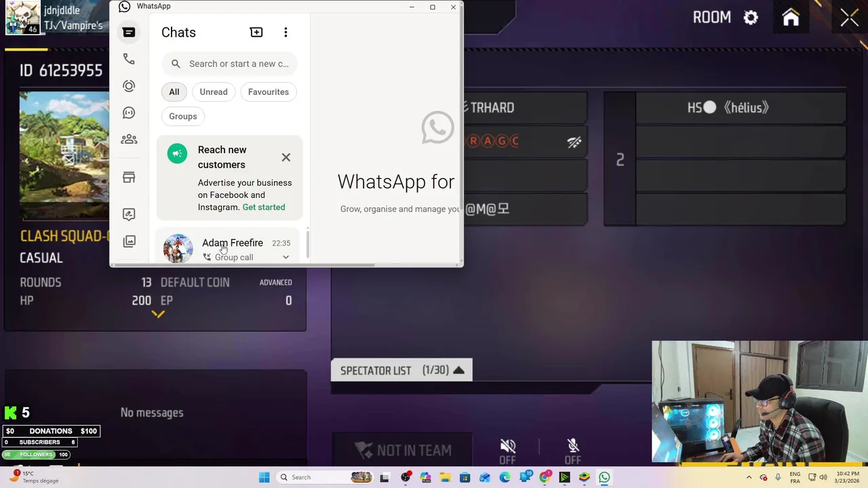Start a new chat with the plus icon
Viewport: 868px width, 488px height.
click(256, 32)
